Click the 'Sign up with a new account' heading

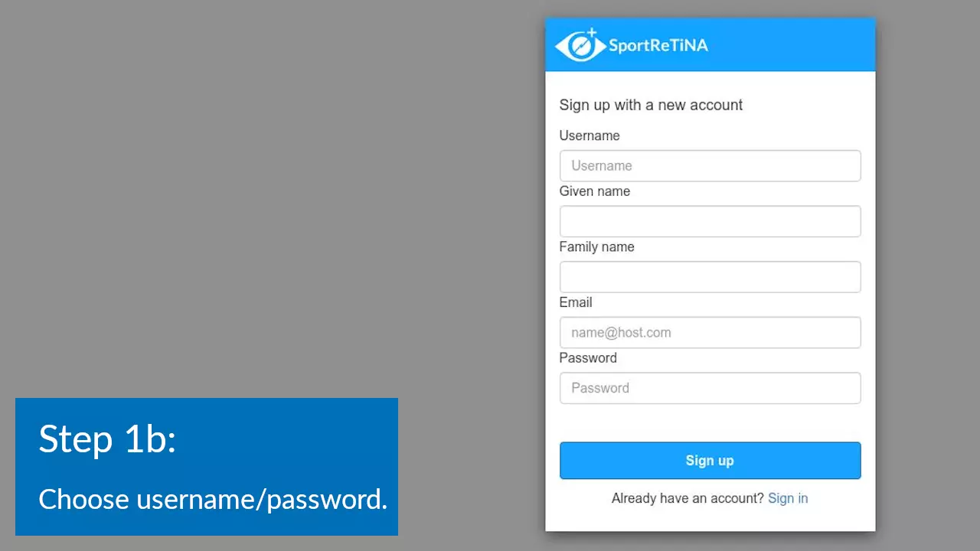651,105
